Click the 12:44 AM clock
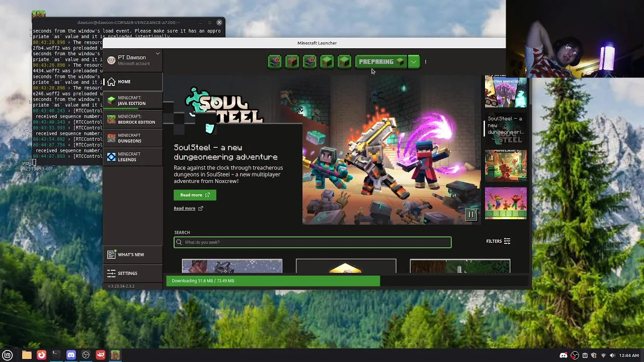 [629, 355]
